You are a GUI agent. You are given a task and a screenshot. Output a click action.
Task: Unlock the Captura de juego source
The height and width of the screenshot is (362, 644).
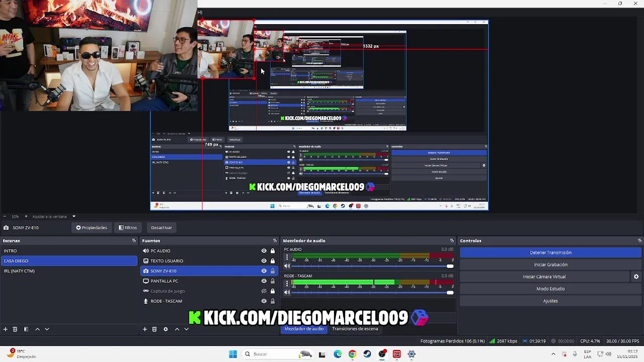[273, 291]
